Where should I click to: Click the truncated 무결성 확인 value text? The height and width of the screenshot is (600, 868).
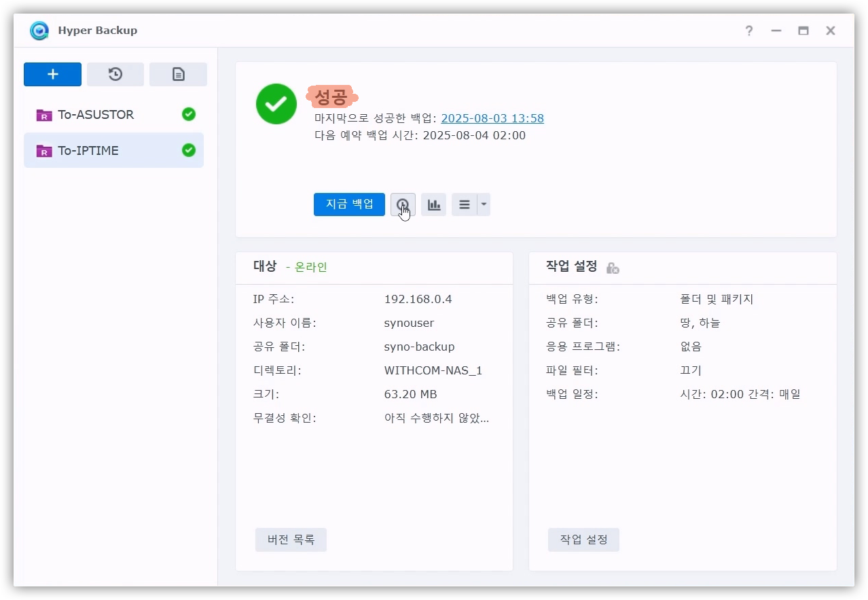click(436, 418)
